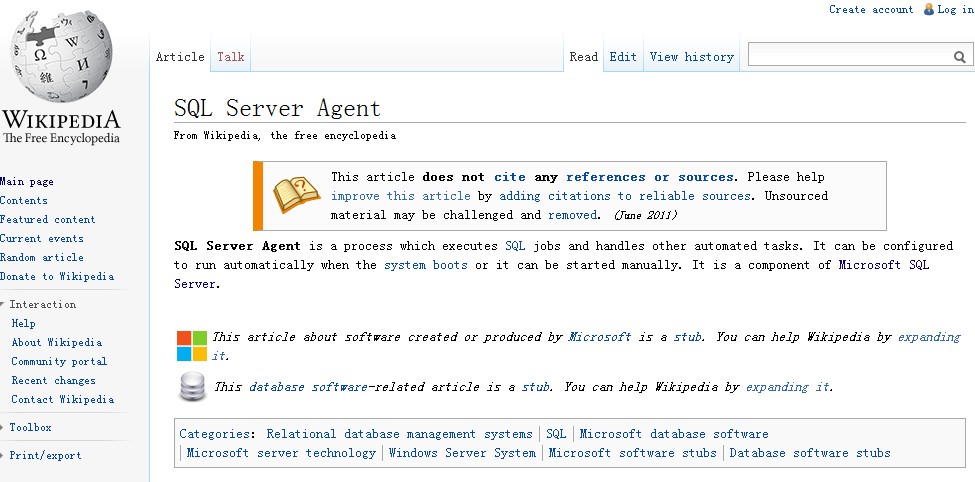Open Microsoft database software category
Screen dimensions: 975x482
coord(674,434)
